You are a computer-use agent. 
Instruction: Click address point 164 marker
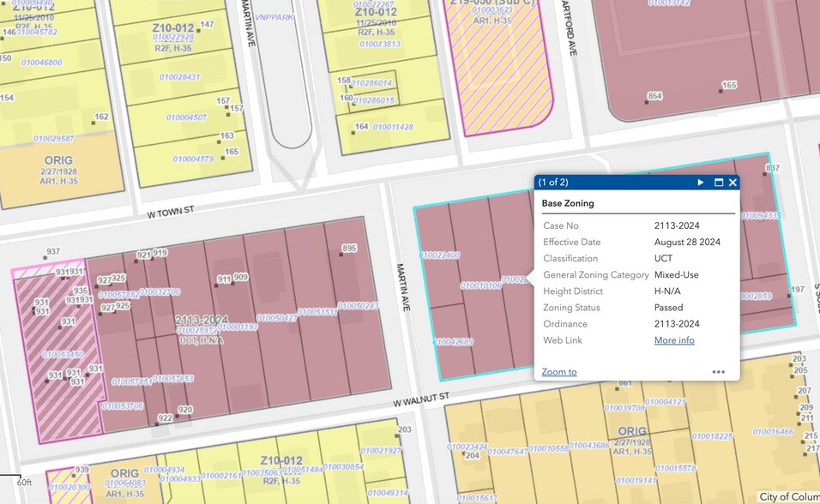click(353, 132)
